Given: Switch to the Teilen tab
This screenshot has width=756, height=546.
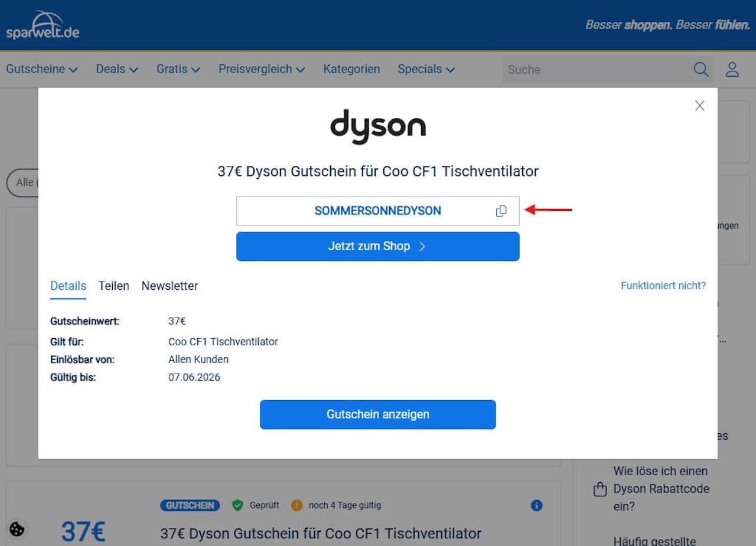Looking at the screenshot, I should pyautogui.click(x=114, y=286).
